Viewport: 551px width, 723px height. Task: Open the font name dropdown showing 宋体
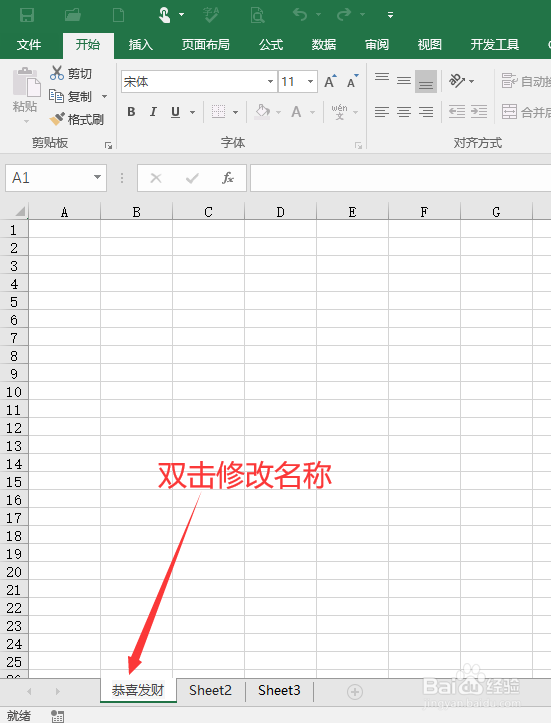pyautogui.click(x=270, y=82)
